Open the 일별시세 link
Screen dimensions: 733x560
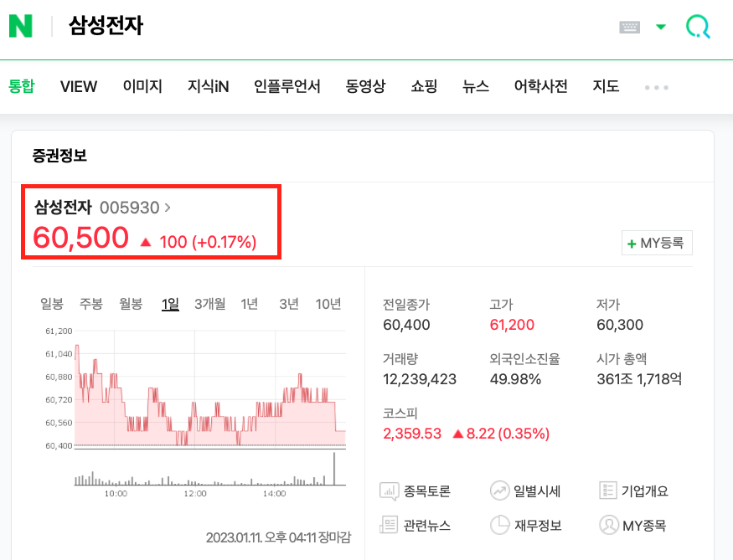(x=537, y=491)
